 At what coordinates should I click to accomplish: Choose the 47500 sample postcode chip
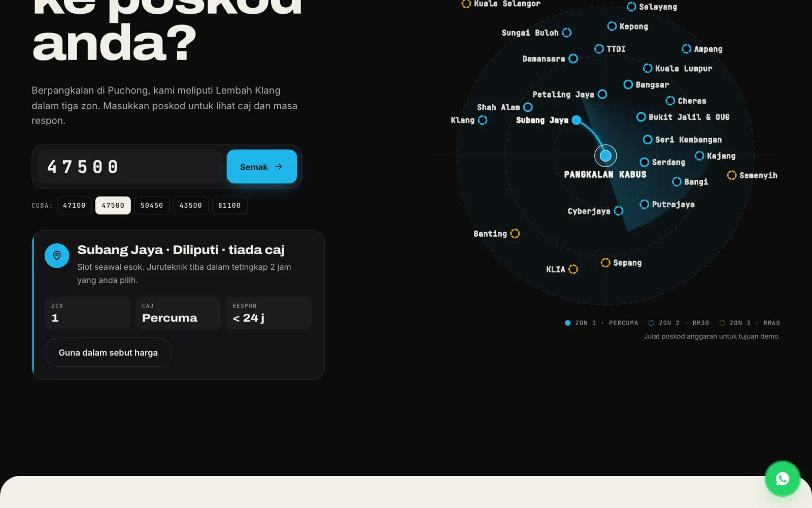coord(113,205)
